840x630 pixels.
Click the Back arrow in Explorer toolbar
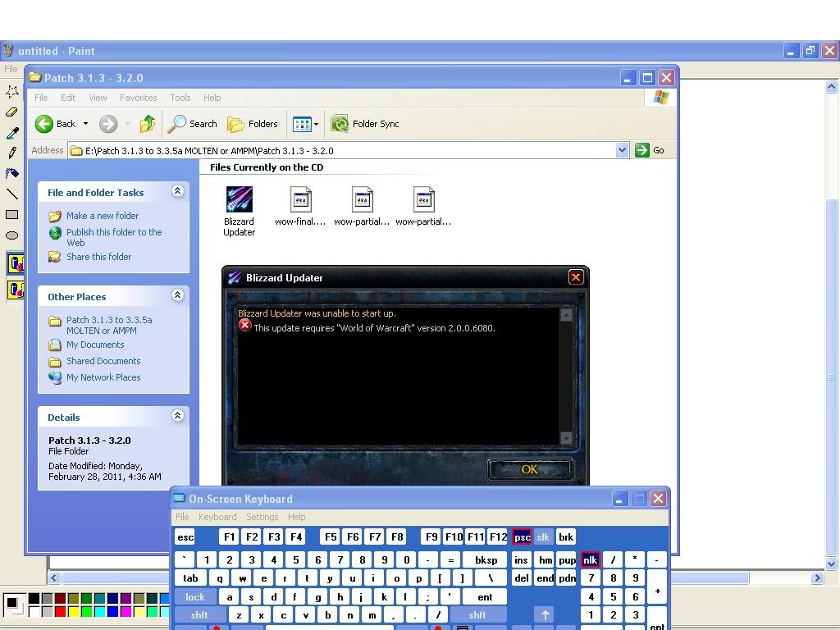tap(56, 124)
